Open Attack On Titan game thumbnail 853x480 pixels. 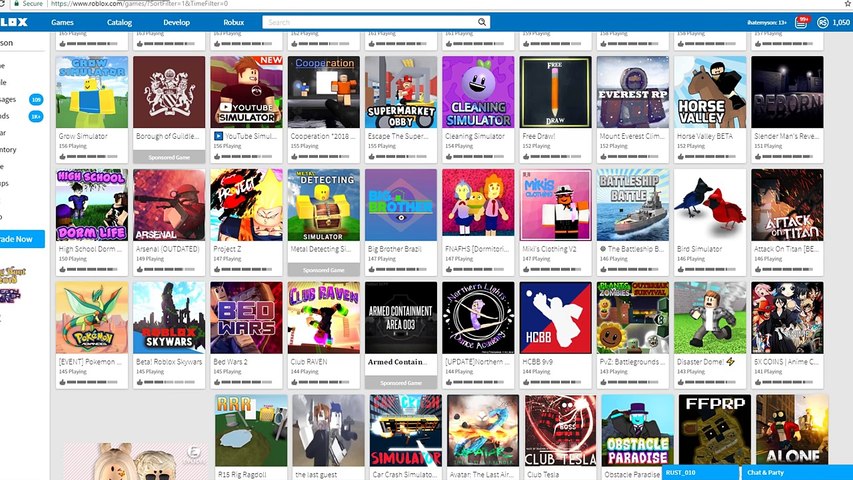click(787, 205)
